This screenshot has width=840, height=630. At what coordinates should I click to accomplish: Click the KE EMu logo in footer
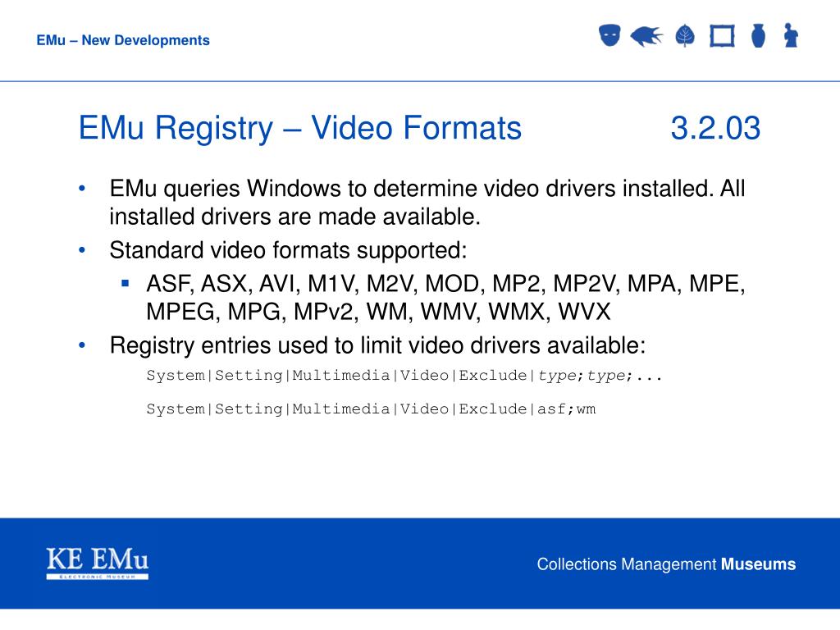point(98,563)
